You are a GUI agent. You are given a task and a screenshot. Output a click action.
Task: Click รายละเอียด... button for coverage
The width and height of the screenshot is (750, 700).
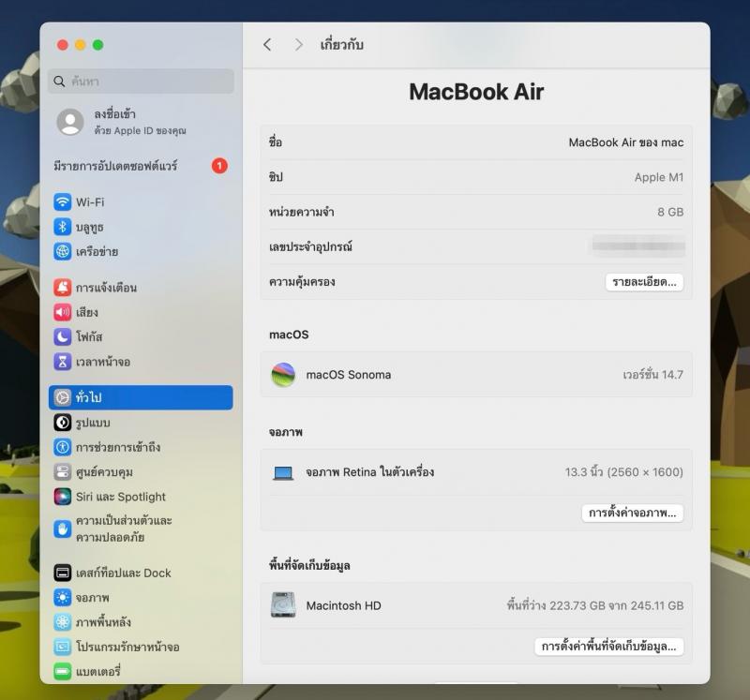tap(644, 282)
